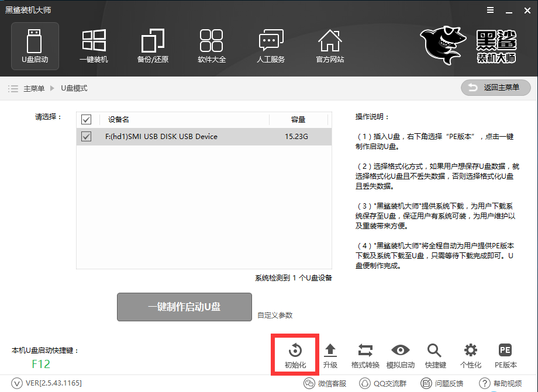
Task: Open the 格式转换 format conversion tool
Action: point(365,355)
